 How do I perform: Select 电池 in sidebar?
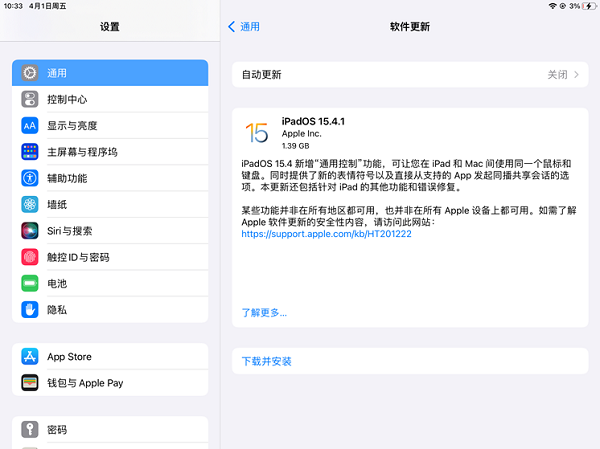point(110,283)
